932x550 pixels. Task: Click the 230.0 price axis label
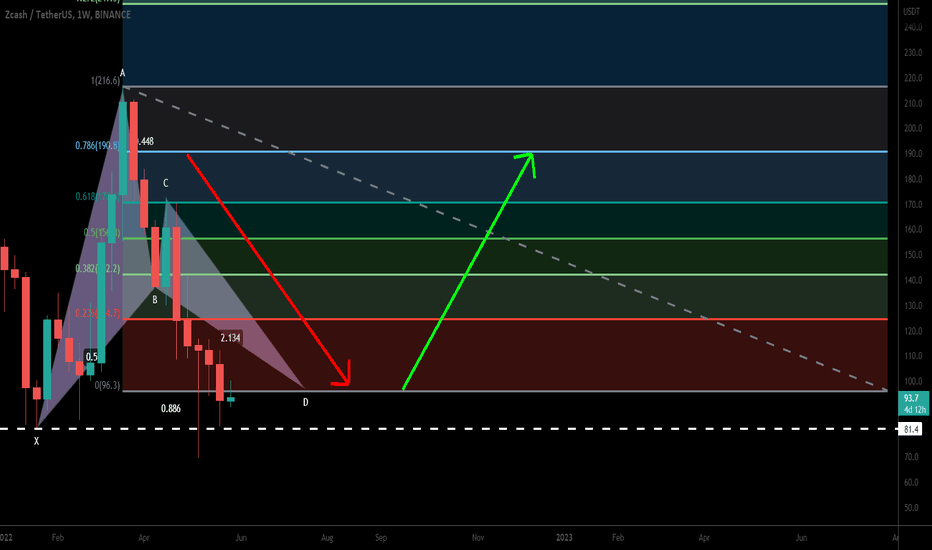point(913,53)
